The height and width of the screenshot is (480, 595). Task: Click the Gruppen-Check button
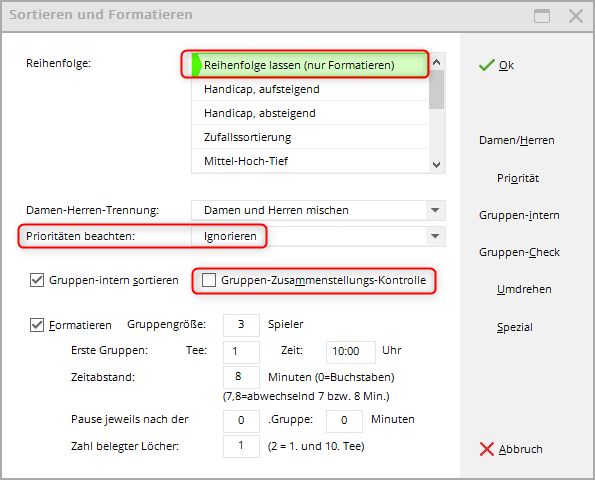519,252
